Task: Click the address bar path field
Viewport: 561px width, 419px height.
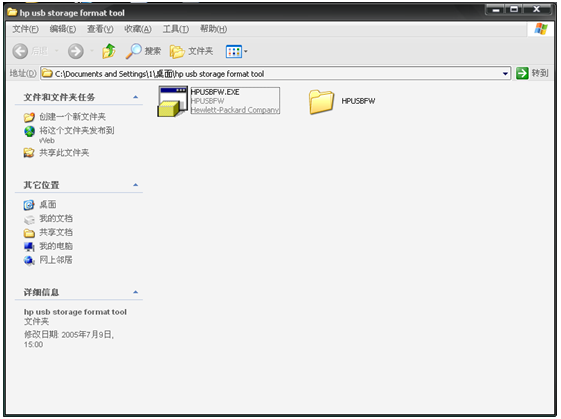Action: point(275,74)
